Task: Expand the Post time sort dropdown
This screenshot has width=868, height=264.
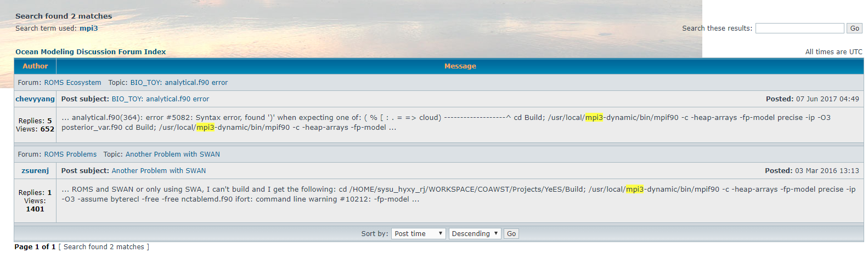Action: pyautogui.click(x=418, y=234)
